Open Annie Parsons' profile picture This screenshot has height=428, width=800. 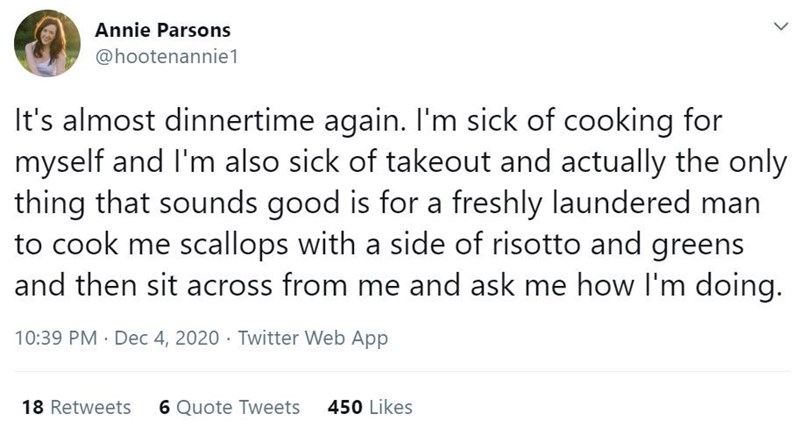coord(45,44)
